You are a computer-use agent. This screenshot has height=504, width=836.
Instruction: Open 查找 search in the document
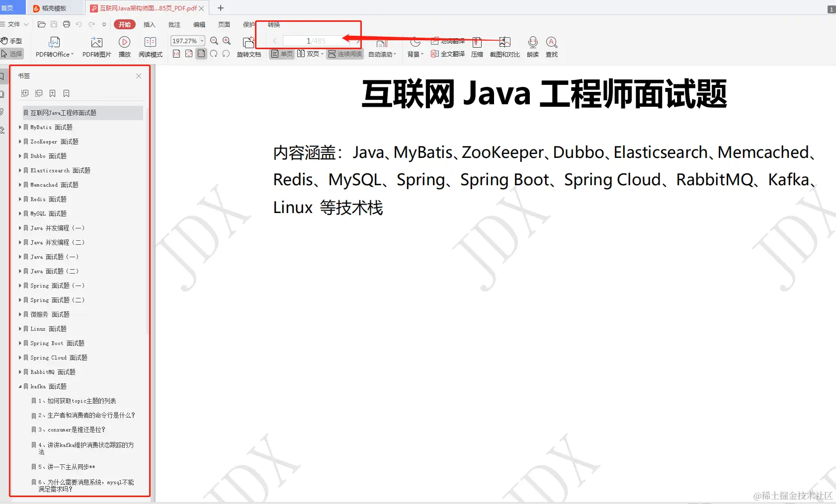[x=551, y=47]
